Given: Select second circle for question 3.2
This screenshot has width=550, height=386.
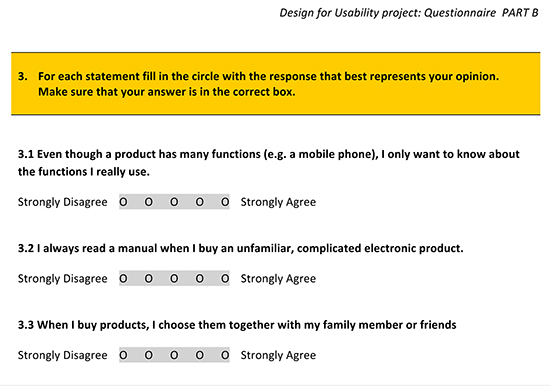Looking at the screenshot, I should coord(149,278).
